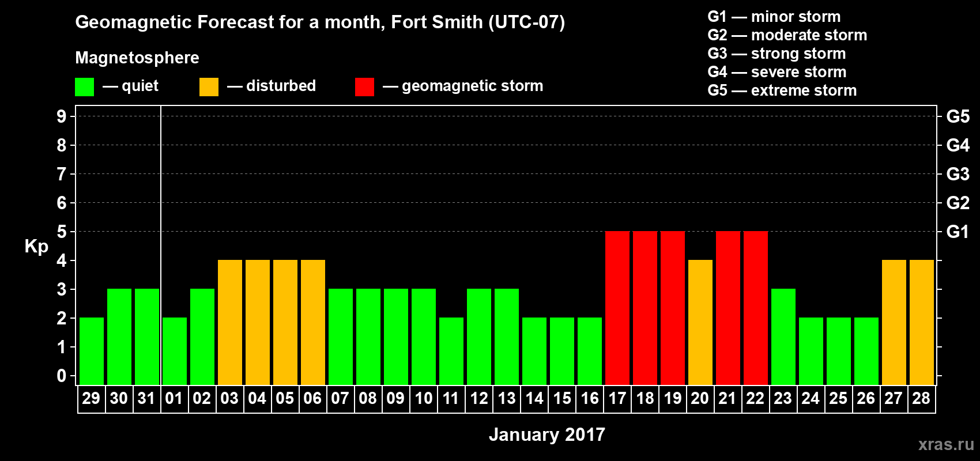Click the xras.ru site label

(x=946, y=444)
